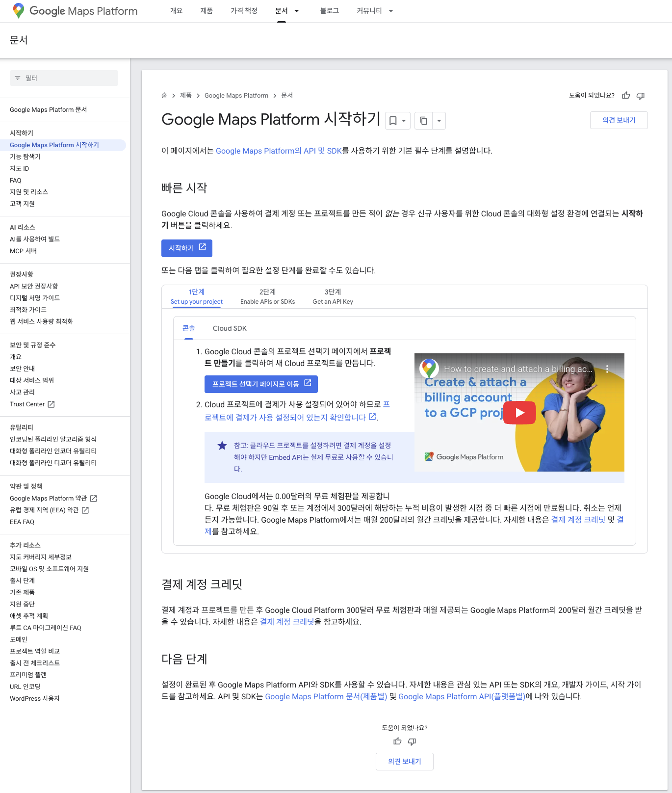This screenshot has width=672, height=793.
Task: Open Google Maps Platform의 API 및 SDK link
Action: 279,151
